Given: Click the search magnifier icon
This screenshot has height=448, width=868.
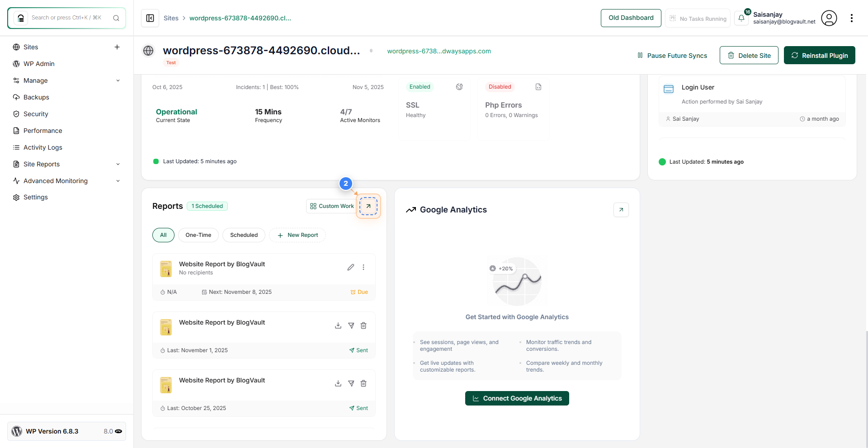Looking at the screenshot, I should click(116, 18).
